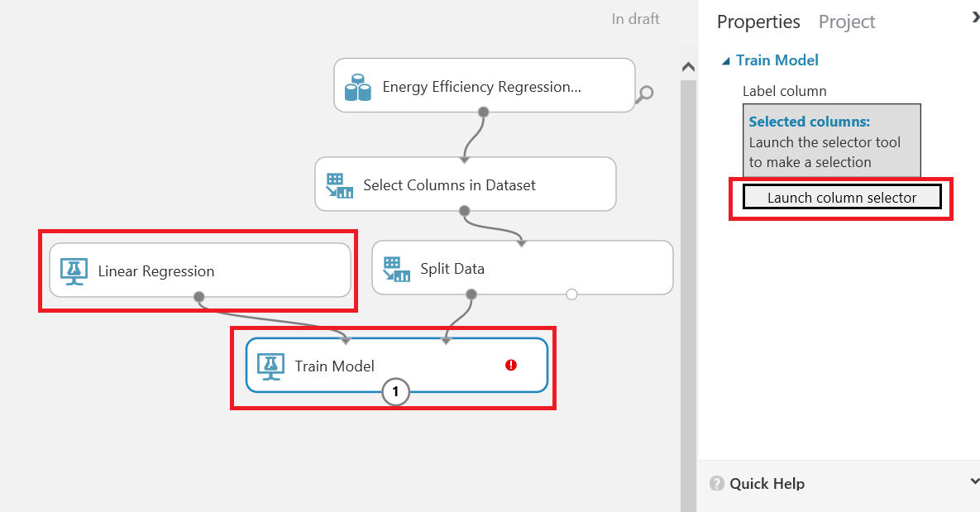Viewport: 980px width, 512px height.
Task: Click the canvas scrollbar up arrow
Action: point(687,68)
